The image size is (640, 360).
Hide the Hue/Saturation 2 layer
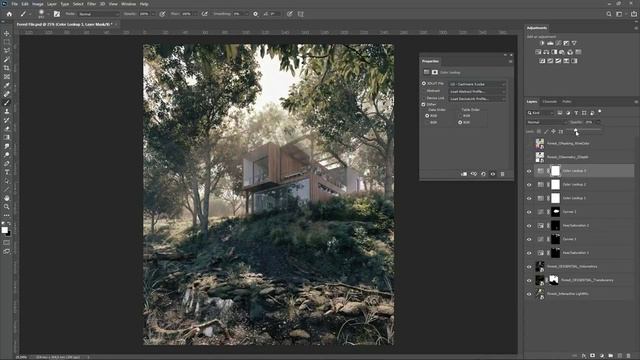coord(529,226)
